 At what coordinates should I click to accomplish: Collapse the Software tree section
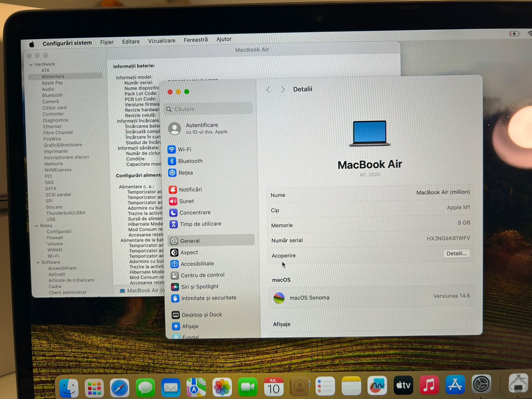pyautogui.click(x=38, y=262)
